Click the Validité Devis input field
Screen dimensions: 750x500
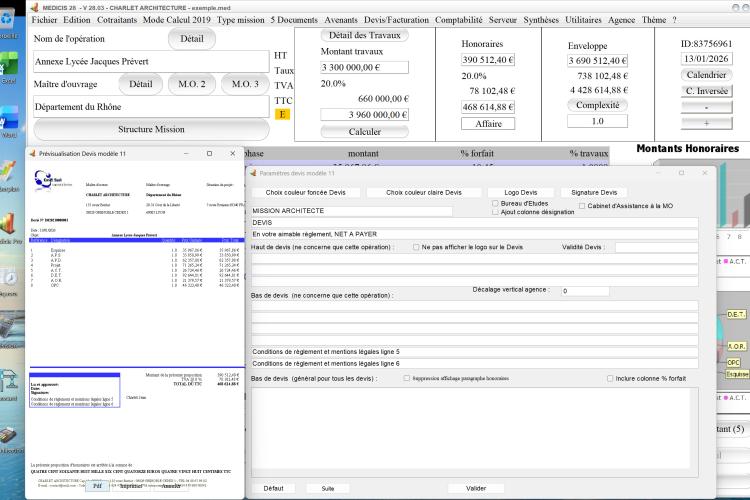(x=657, y=247)
